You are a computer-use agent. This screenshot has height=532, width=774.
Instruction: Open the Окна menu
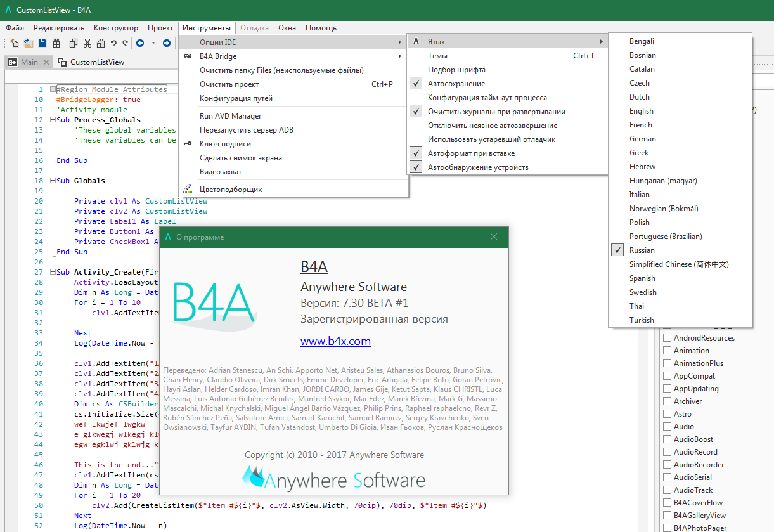point(287,28)
